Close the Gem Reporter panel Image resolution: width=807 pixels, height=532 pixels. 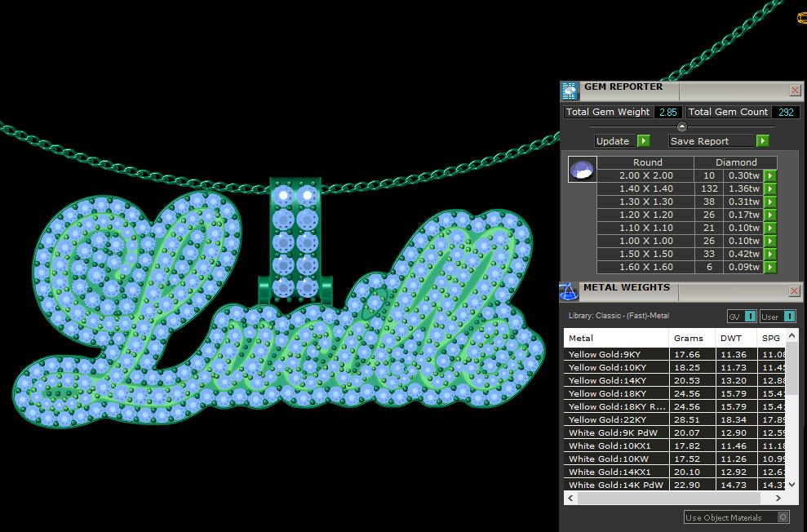coord(795,91)
